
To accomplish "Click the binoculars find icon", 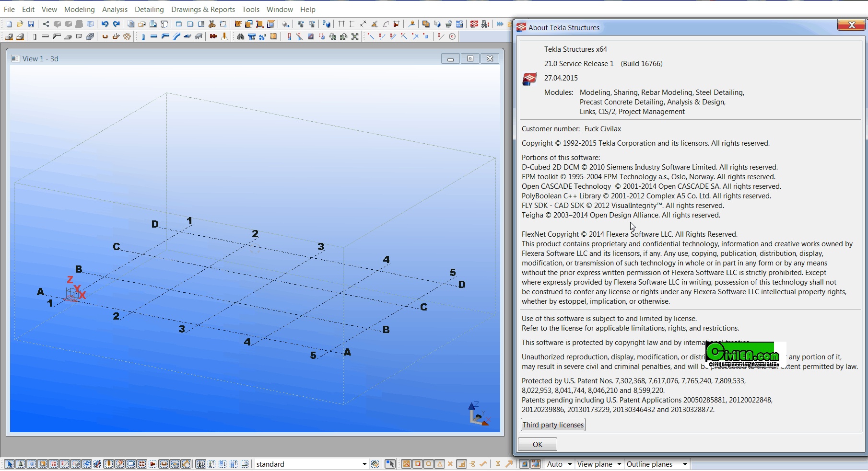I will tap(240, 36).
